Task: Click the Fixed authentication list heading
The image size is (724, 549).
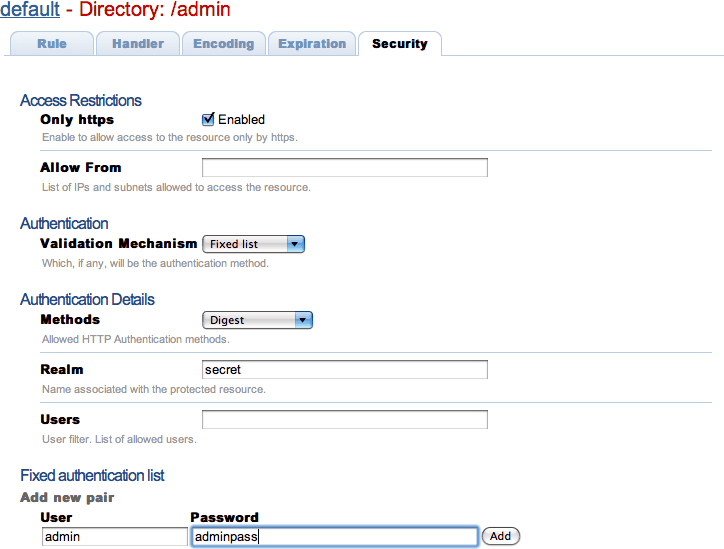Action: pos(92,475)
